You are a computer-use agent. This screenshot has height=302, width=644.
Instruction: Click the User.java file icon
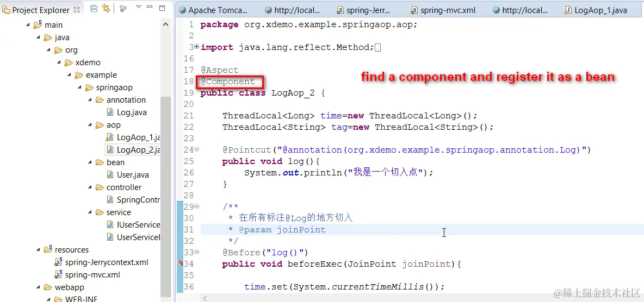110,175
